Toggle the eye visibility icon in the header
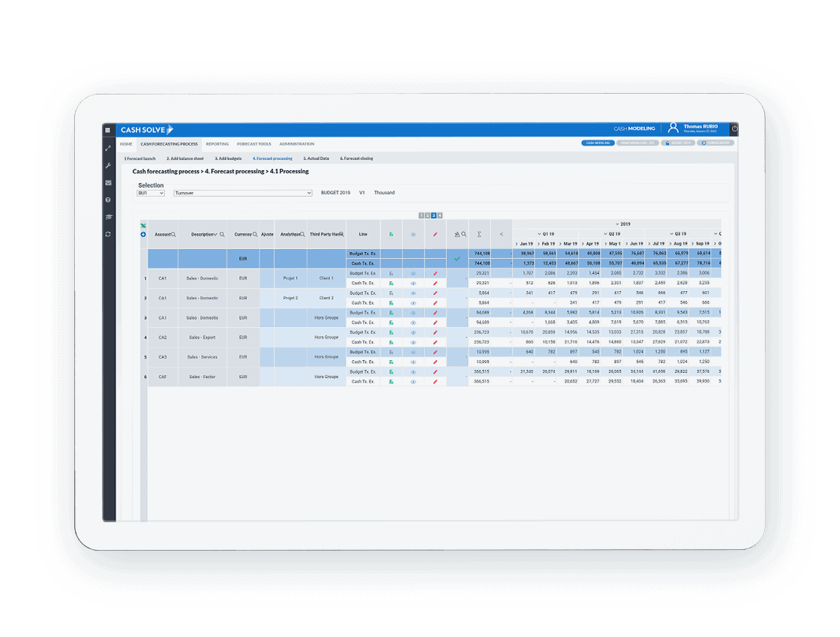The image size is (840, 637). 414,234
